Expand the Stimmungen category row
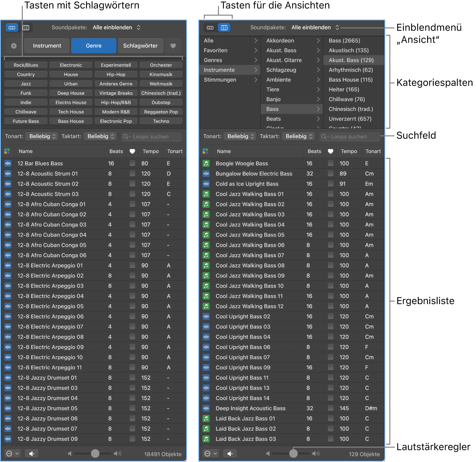Image resolution: width=476 pixels, height=462 pixels. pyautogui.click(x=230, y=80)
